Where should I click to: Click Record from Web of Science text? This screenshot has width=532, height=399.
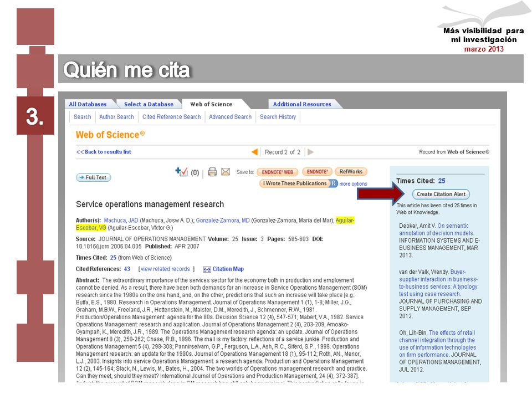coord(454,152)
